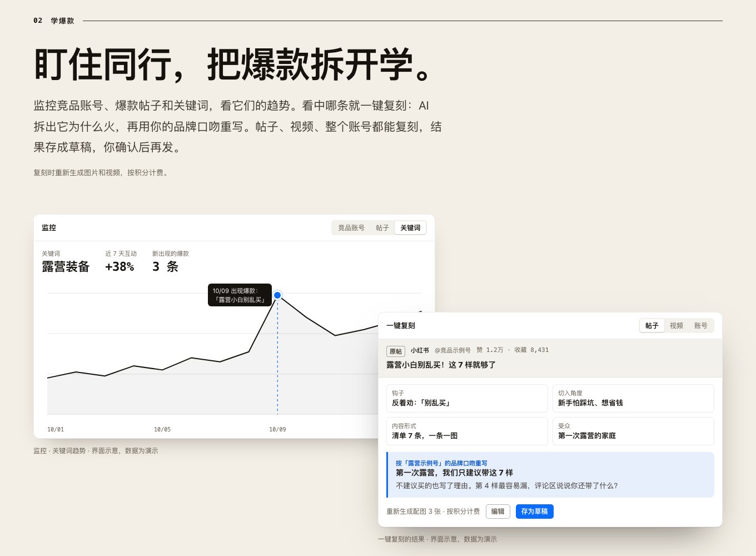The height and width of the screenshot is (556, 756).
Task: Click the note 复刻时重新生成图片和视频
Action: pos(101,173)
